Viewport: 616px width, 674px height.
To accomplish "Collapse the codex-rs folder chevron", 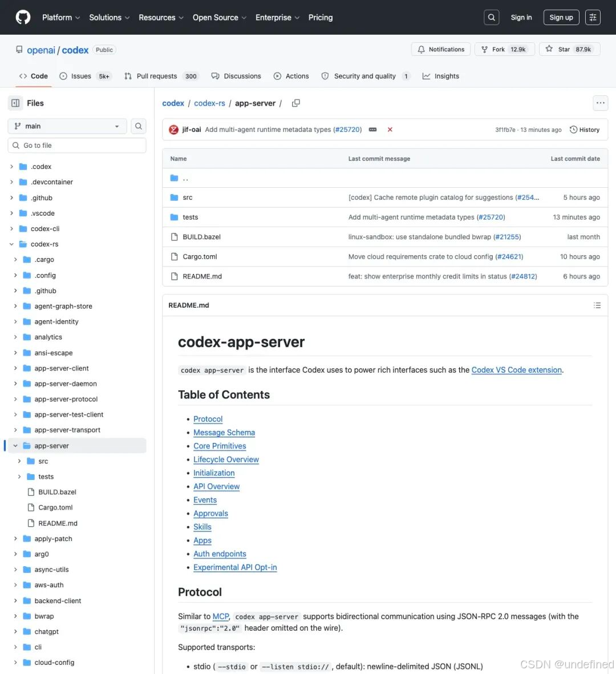I will coord(11,244).
